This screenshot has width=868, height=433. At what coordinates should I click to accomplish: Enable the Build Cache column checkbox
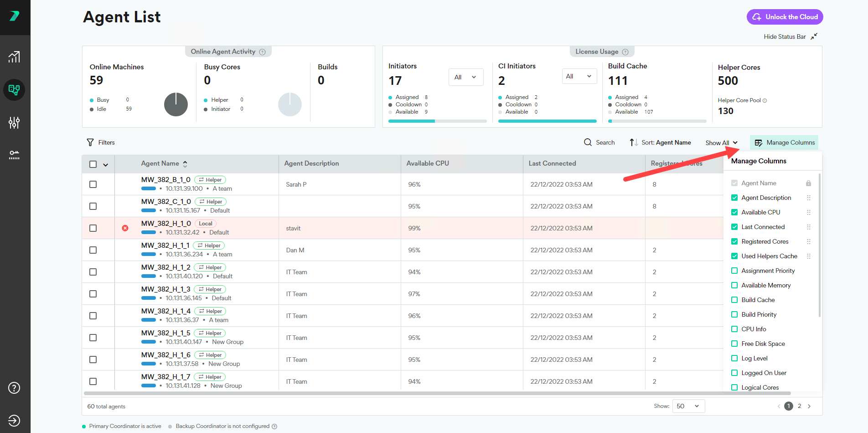734,300
